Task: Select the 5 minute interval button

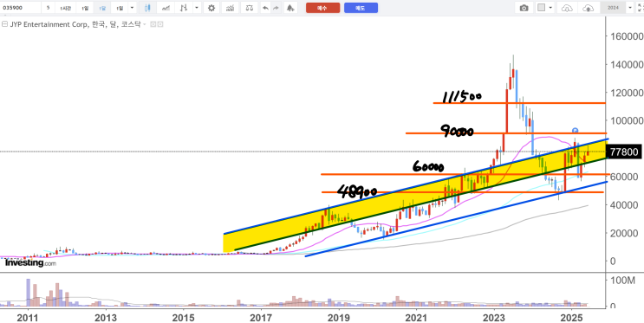Action: 48,8
